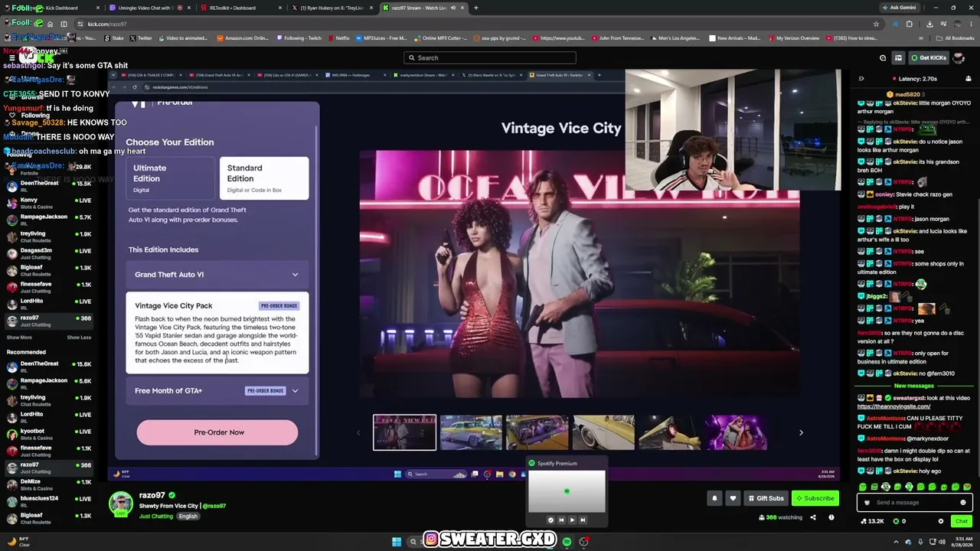Click the heart follow icon
Viewport: 980px width, 551px height.
pyautogui.click(x=733, y=498)
